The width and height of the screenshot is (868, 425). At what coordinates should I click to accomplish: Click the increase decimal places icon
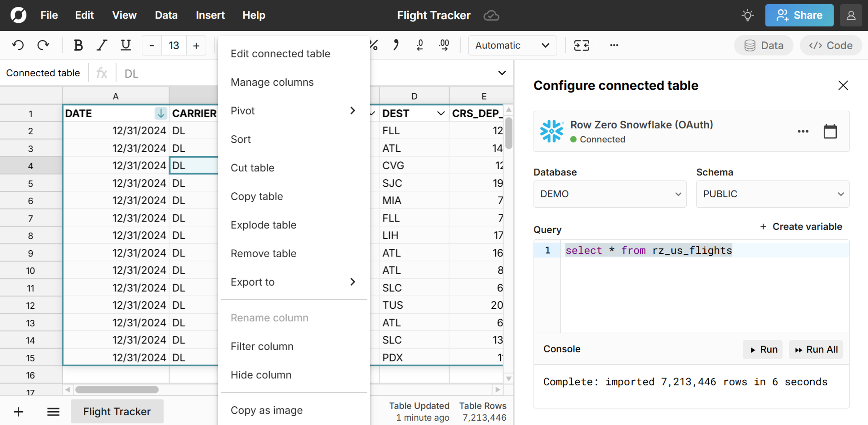pyautogui.click(x=444, y=45)
